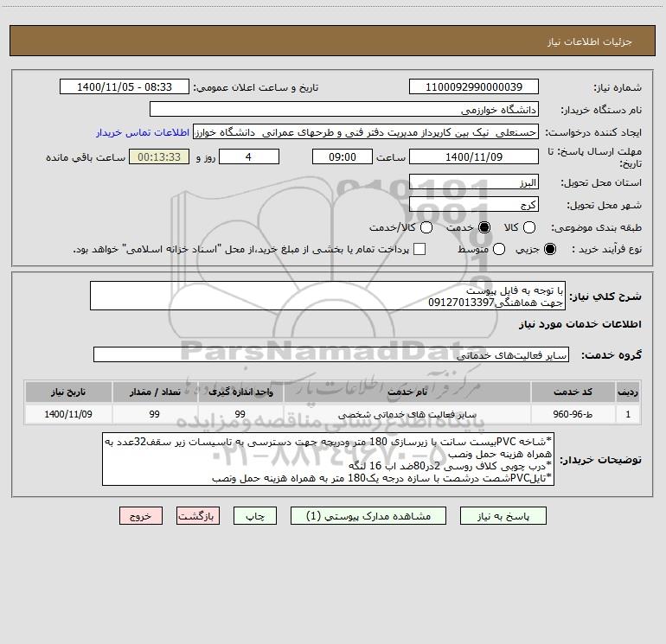Open اطلاعات تماس خریدار link
Image resolution: width=666 pixels, height=644 pixels.
[143, 132]
